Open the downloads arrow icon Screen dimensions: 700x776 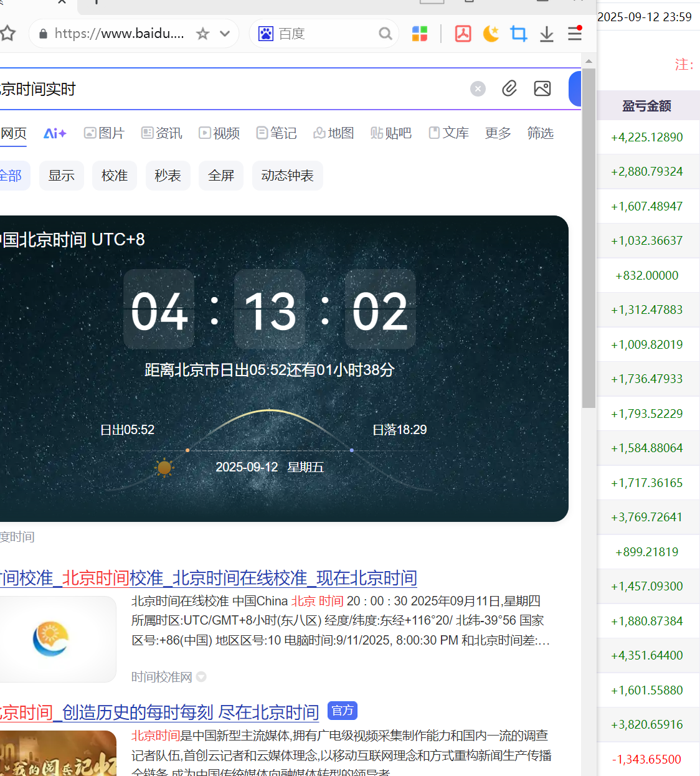tap(546, 34)
